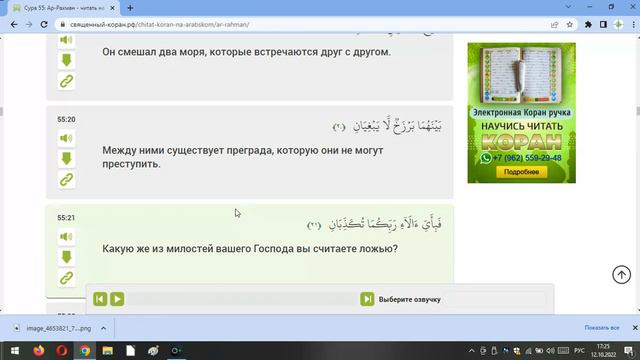Copy link for verse 55:21

pyautogui.click(x=66, y=278)
